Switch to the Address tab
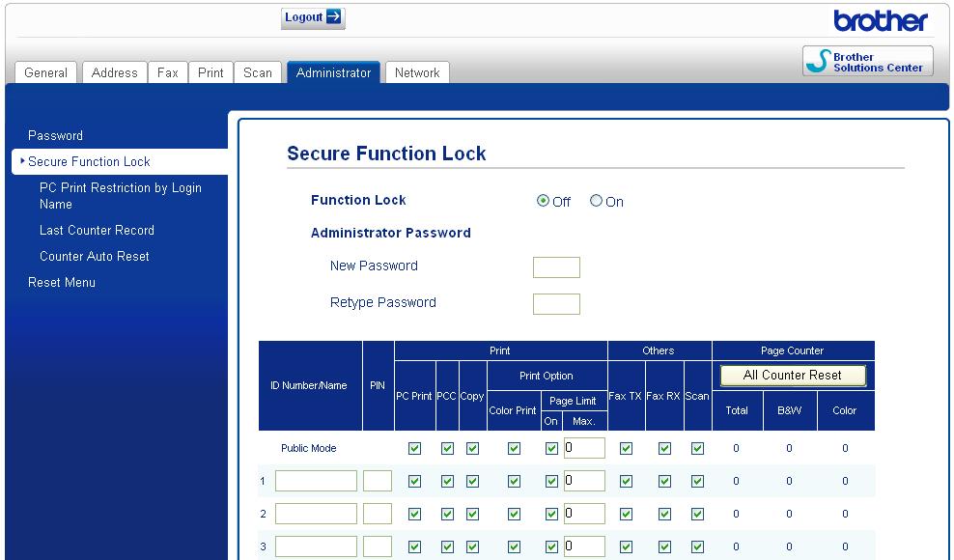954x560 pixels. [114, 72]
